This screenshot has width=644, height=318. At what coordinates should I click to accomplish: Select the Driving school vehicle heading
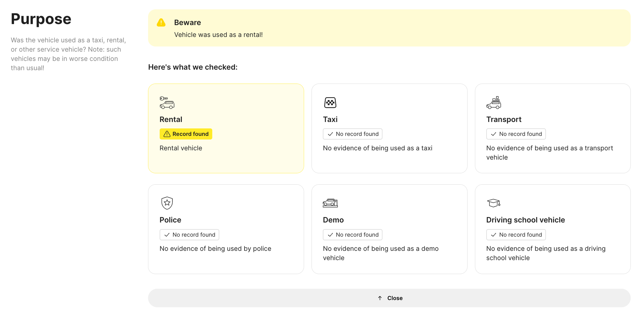click(525, 220)
